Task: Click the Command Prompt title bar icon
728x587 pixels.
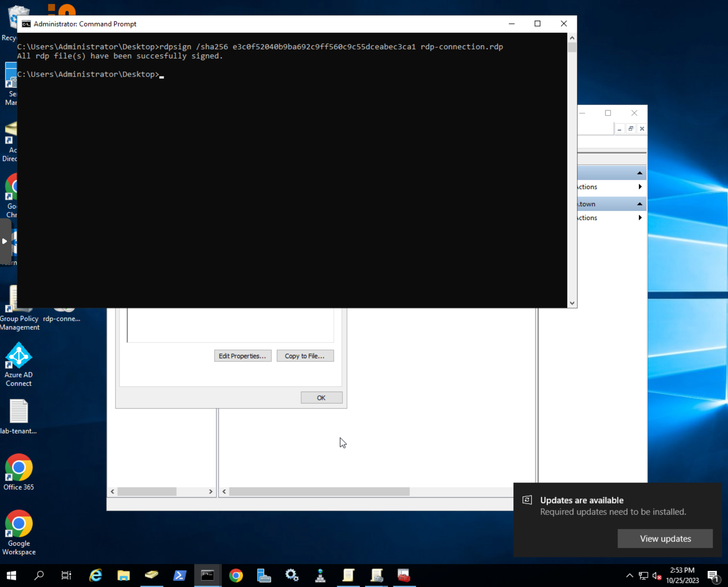Action: (x=26, y=24)
